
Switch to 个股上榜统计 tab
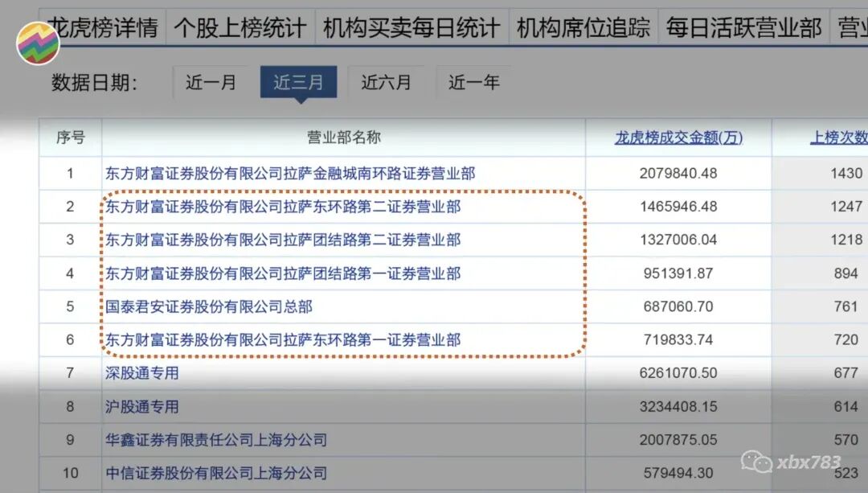click(240, 27)
